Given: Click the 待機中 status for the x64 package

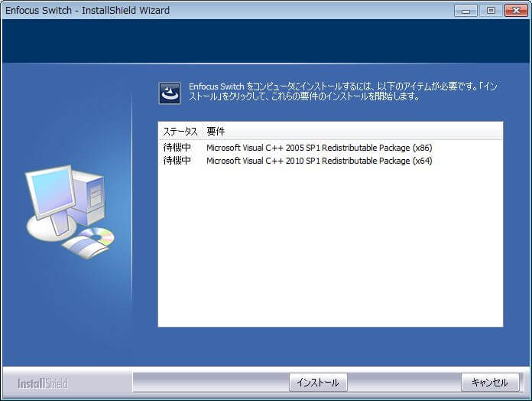Looking at the screenshot, I should 177,161.
